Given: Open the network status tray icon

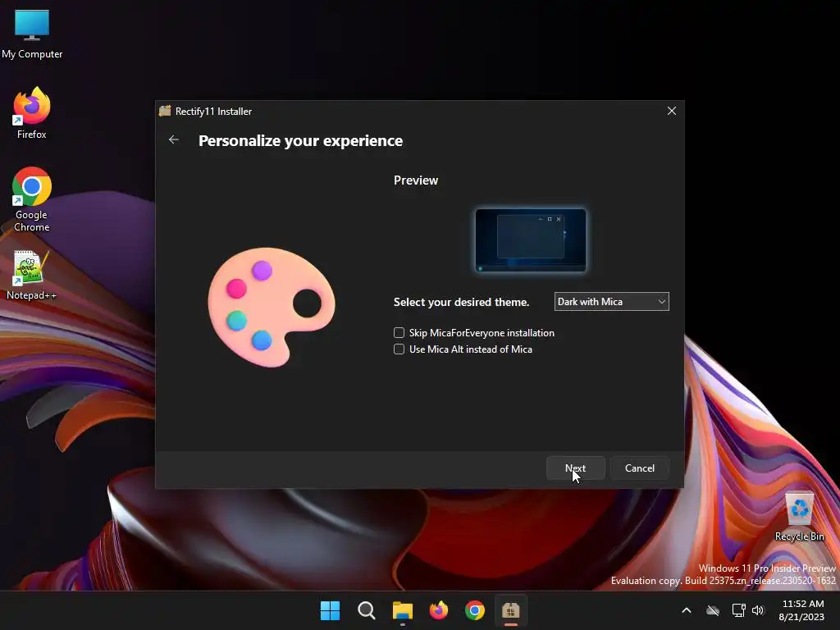Looking at the screenshot, I should pos(738,610).
